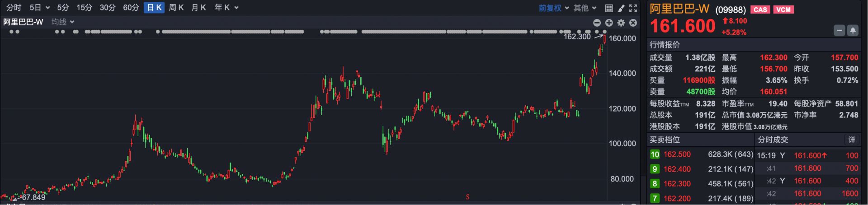Expand the 其他 options dropdown
Viewport: 868px width, 205px height.
pos(585,8)
